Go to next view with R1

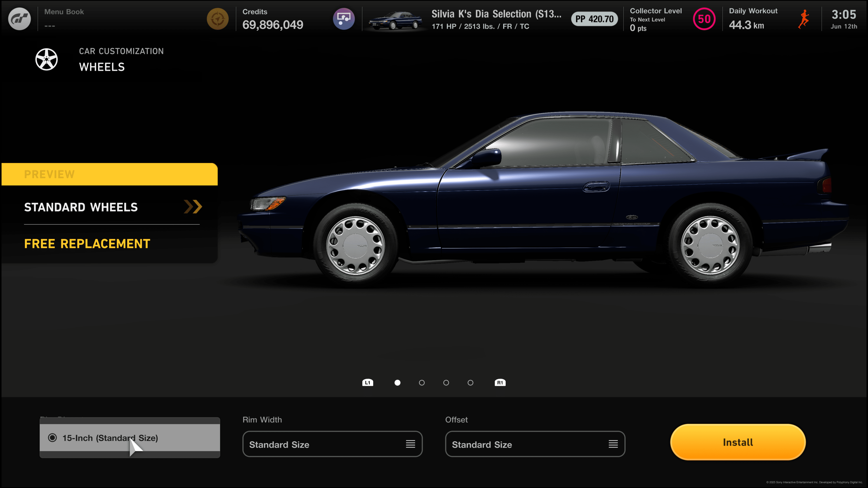pos(500,382)
